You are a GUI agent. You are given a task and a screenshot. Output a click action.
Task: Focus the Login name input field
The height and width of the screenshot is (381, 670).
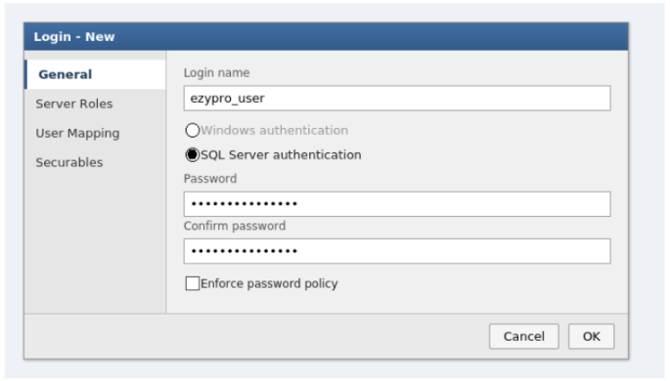pos(397,98)
